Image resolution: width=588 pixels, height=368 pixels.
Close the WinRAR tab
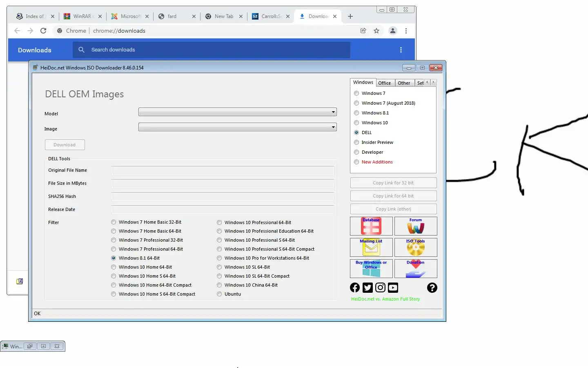tap(100, 16)
